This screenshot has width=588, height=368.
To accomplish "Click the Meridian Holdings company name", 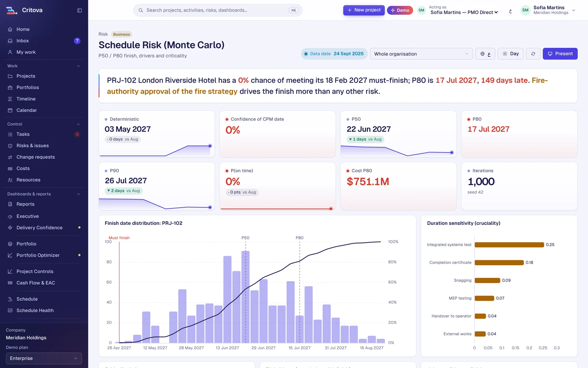I will [26, 338].
